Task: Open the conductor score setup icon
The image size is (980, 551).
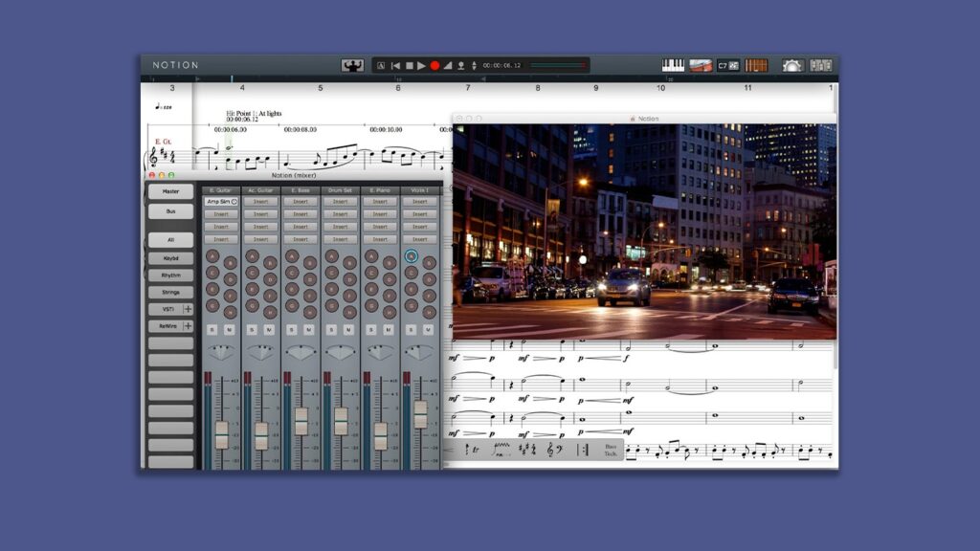Action: click(352, 65)
